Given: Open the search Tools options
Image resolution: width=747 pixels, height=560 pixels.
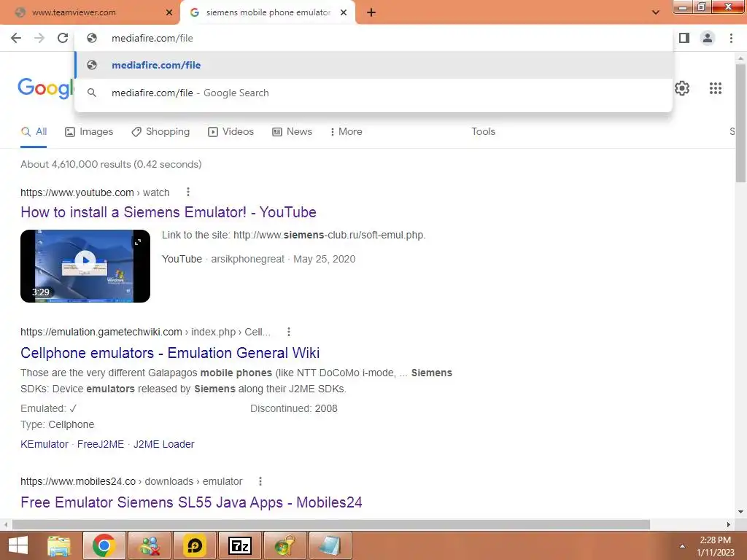Looking at the screenshot, I should pyautogui.click(x=483, y=132).
